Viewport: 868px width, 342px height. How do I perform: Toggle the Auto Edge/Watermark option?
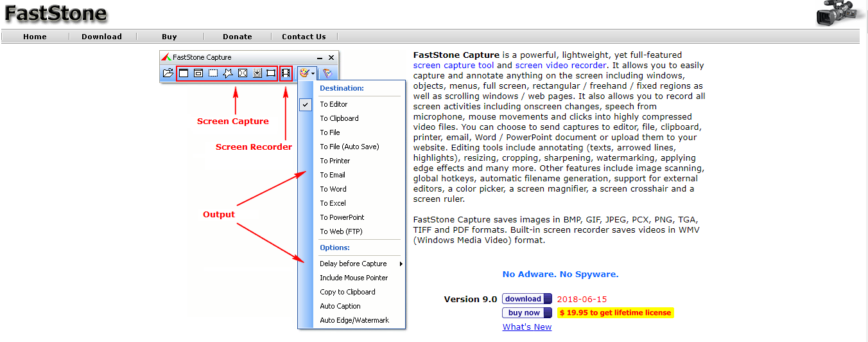point(352,320)
